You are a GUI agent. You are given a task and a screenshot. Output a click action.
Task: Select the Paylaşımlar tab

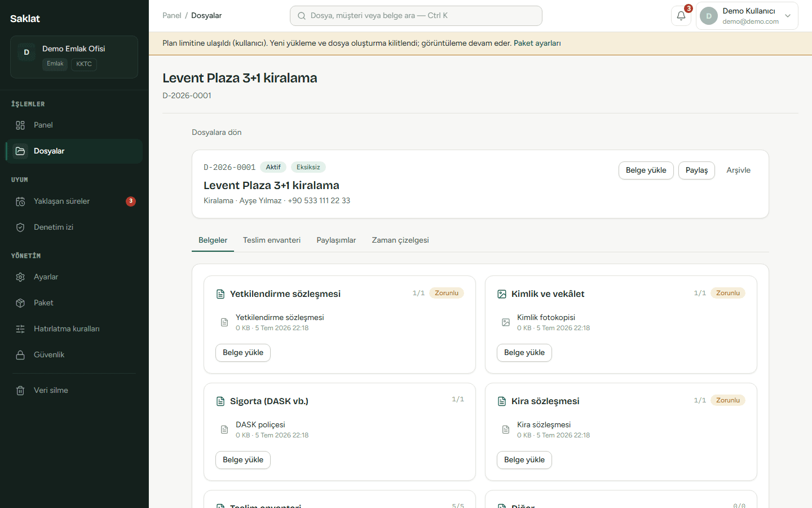(x=336, y=240)
